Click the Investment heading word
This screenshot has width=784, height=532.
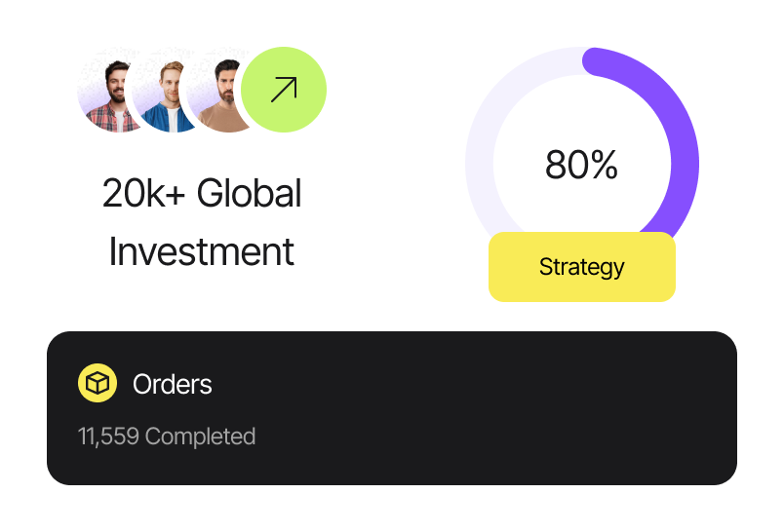point(202,251)
